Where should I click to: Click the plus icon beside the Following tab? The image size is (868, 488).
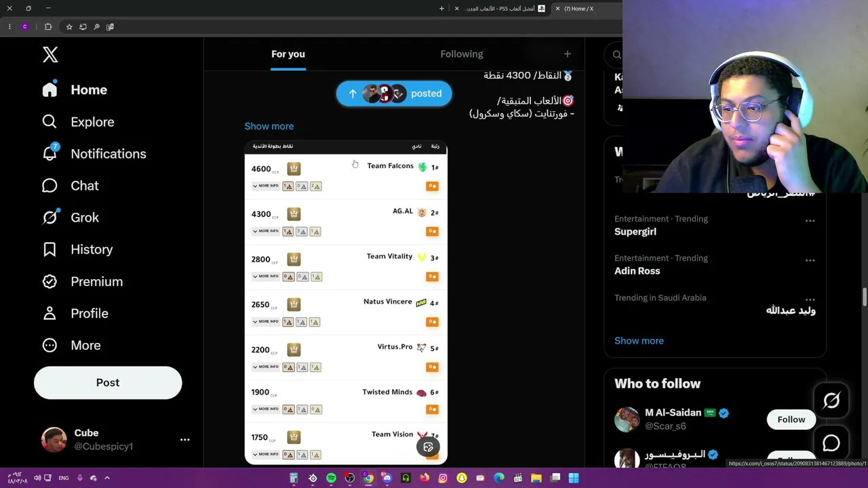click(568, 54)
